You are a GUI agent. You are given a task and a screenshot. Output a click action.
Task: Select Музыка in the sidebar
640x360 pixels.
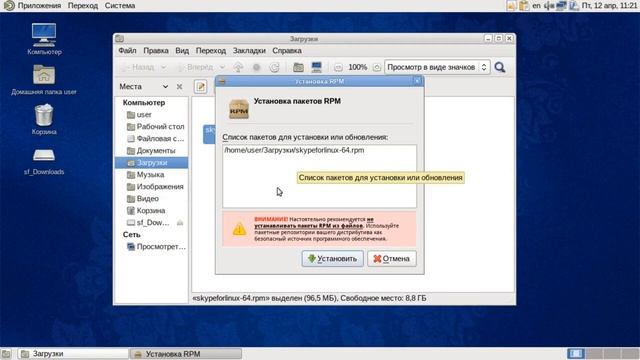152,175
